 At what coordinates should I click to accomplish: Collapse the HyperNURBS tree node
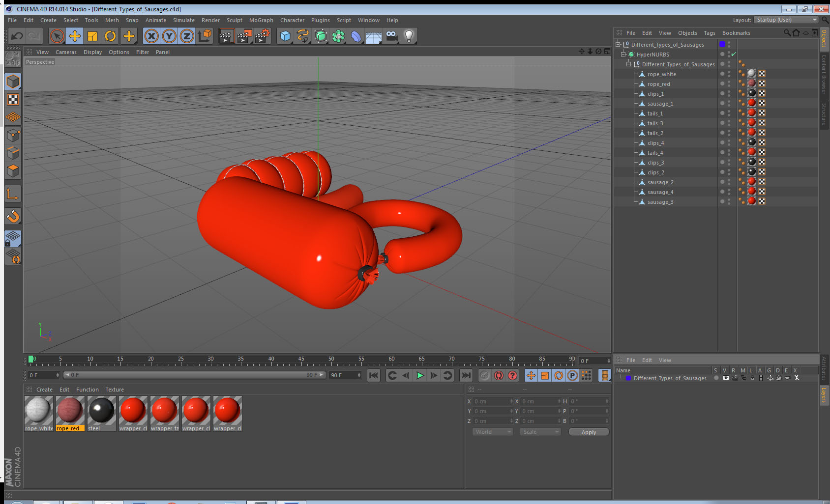pyautogui.click(x=623, y=54)
